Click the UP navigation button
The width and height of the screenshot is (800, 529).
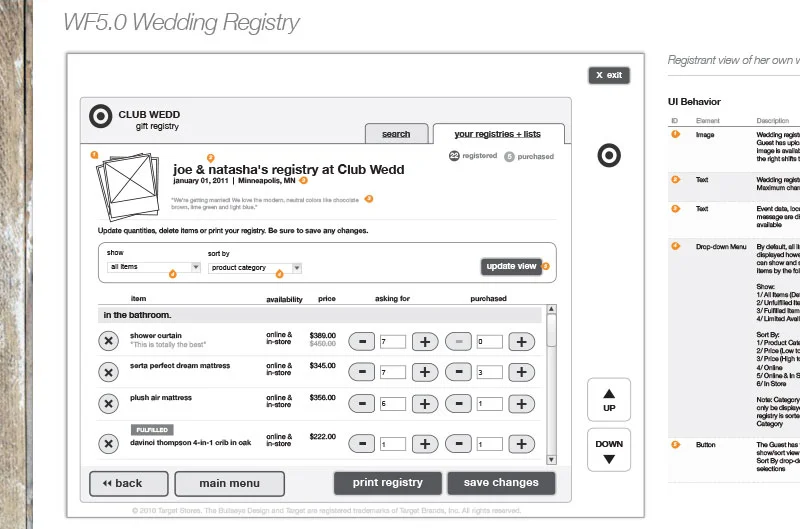(x=609, y=399)
